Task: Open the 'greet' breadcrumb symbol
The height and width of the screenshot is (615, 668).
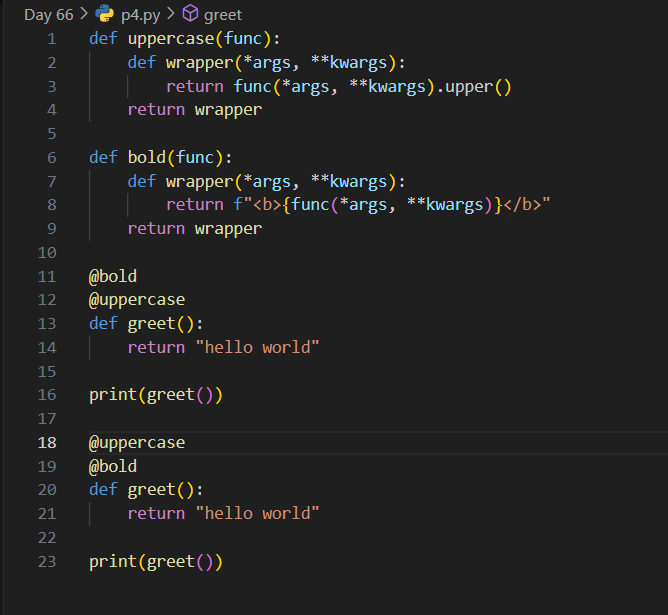Action: point(223,16)
